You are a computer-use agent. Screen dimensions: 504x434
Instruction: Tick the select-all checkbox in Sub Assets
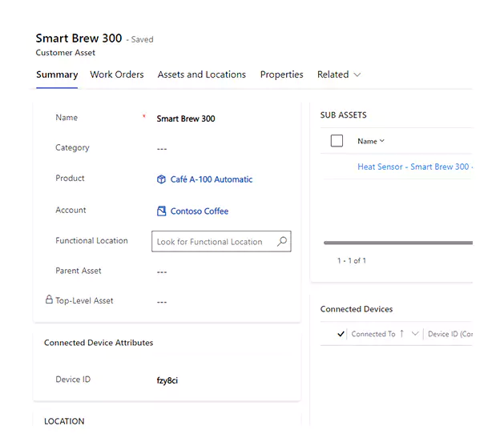337,141
